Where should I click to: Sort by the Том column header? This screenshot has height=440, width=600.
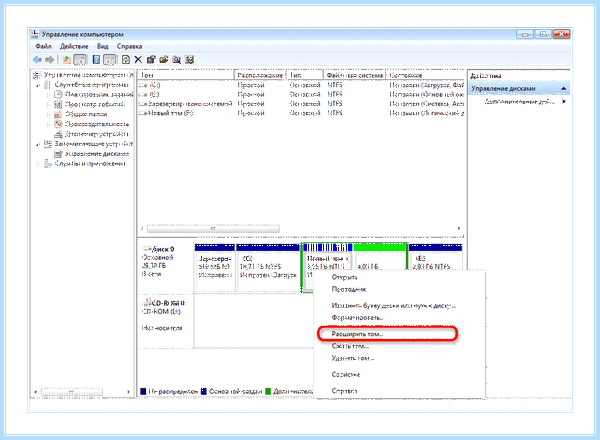coord(186,75)
